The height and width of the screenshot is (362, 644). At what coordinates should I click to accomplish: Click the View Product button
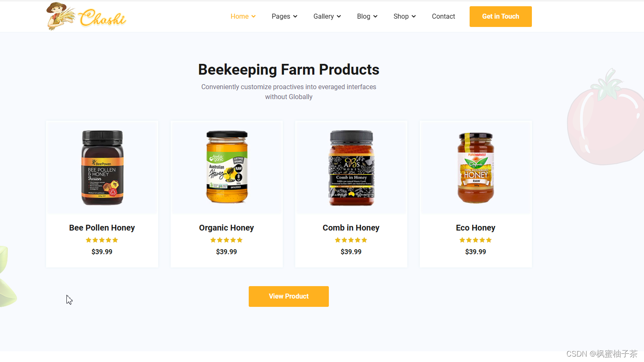click(289, 296)
